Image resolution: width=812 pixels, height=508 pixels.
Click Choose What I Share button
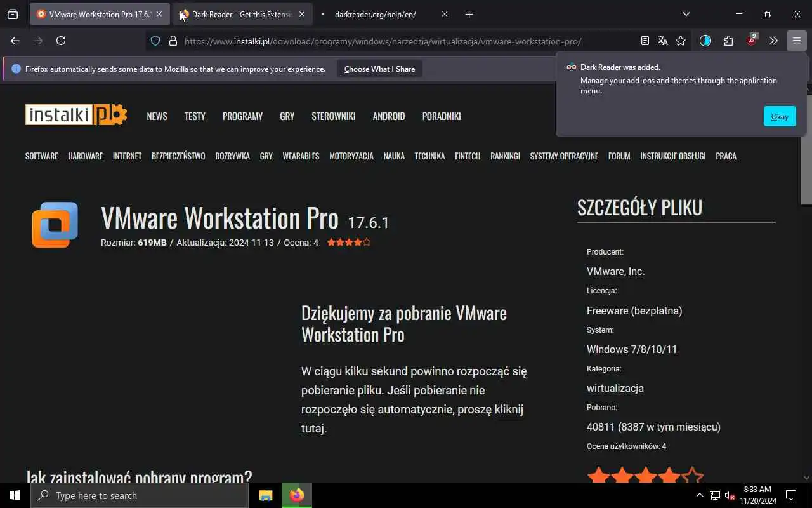pos(379,69)
